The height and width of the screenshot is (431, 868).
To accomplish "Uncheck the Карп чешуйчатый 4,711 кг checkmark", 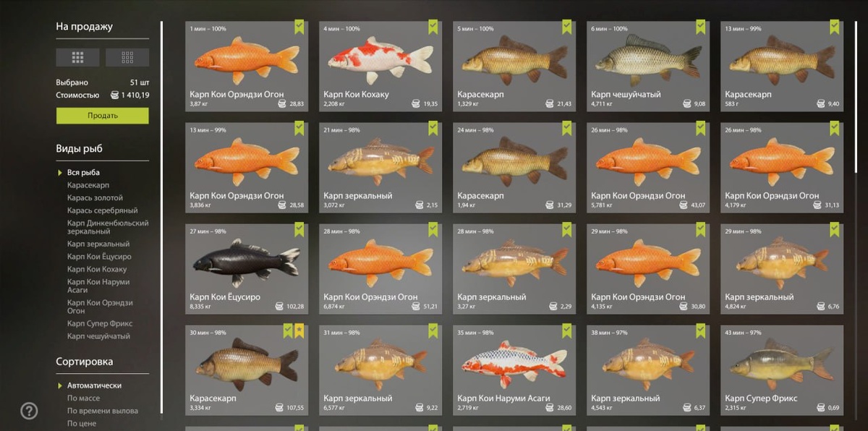I will 701,27.
